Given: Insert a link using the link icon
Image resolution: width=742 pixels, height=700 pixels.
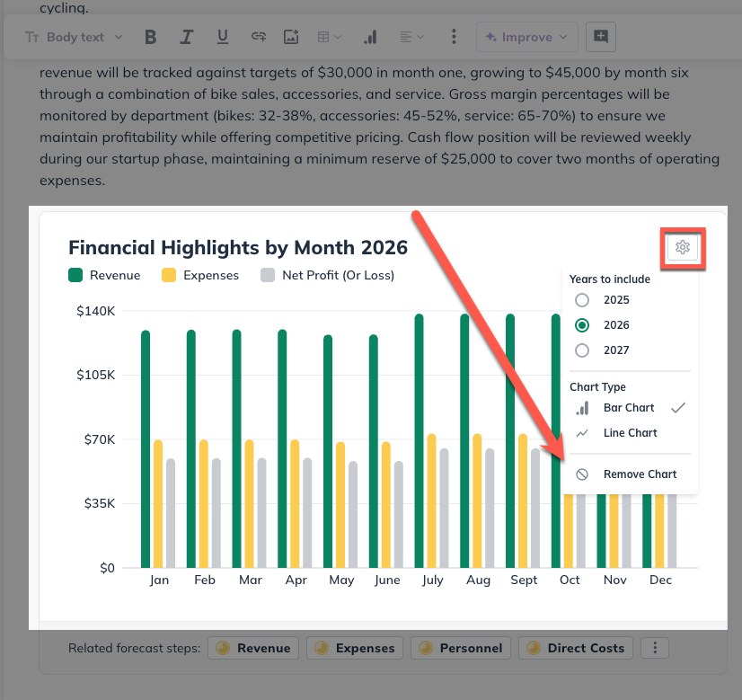Looking at the screenshot, I should pyautogui.click(x=260, y=37).
